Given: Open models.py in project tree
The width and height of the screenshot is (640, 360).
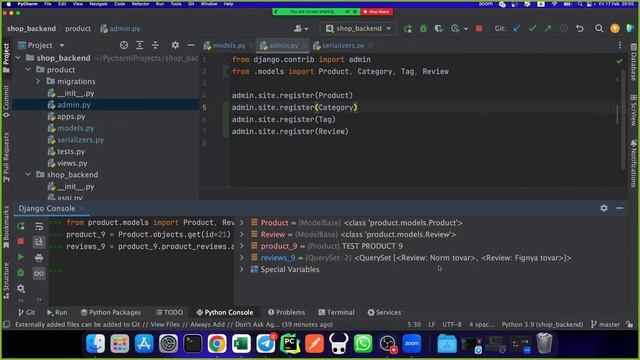Looking at the screenshot, I should point(76,128).
